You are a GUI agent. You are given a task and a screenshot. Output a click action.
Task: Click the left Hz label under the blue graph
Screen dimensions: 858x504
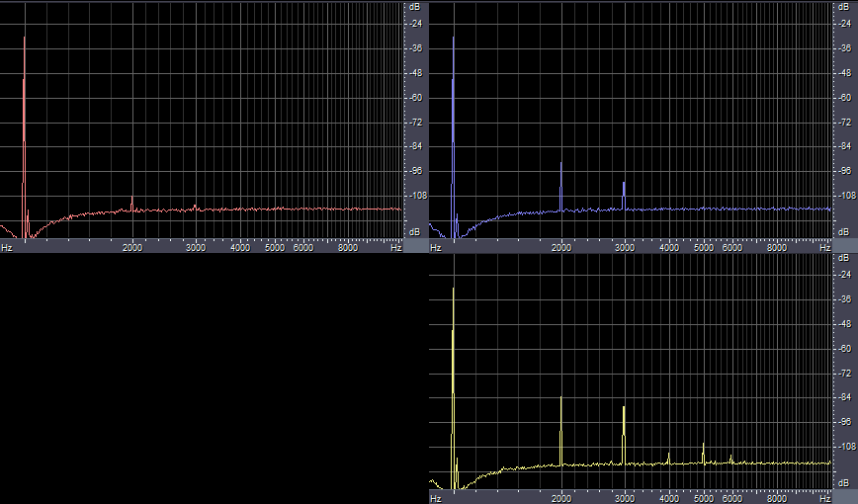[436, 248]
